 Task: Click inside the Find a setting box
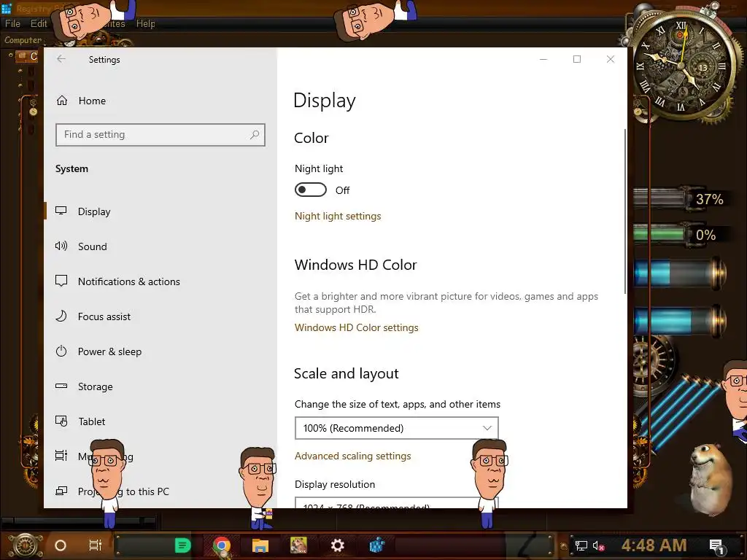coord(160,135)
